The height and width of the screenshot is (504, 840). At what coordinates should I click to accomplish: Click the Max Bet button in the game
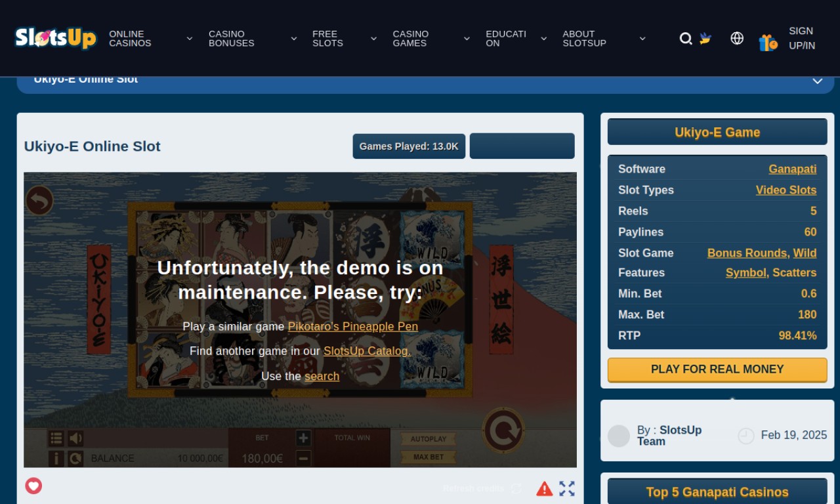click(x=429, y=457)
